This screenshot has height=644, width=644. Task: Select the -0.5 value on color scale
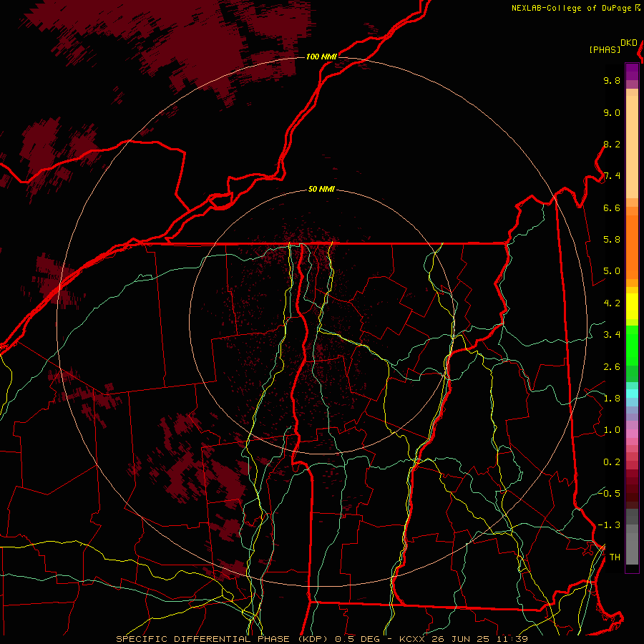pos(609,493)
